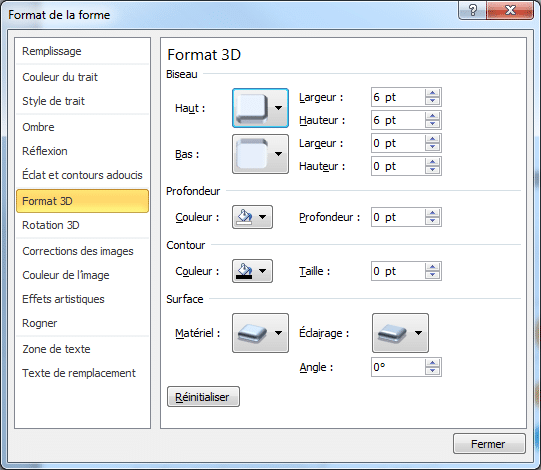Viewport: 541px width, 470px height.
Task: Select the Rogner category
Action: pos(82,323)
